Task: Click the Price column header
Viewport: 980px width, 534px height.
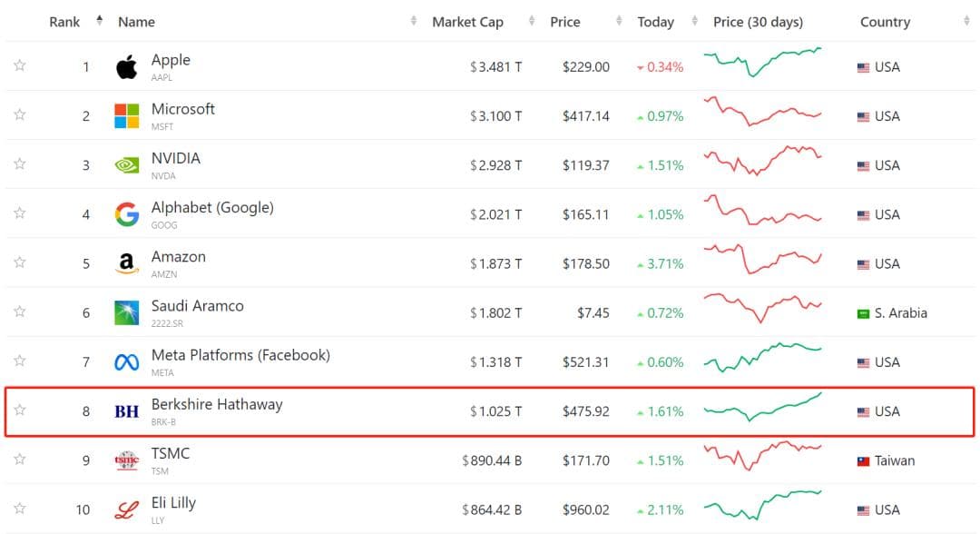Action: [565, 22]
